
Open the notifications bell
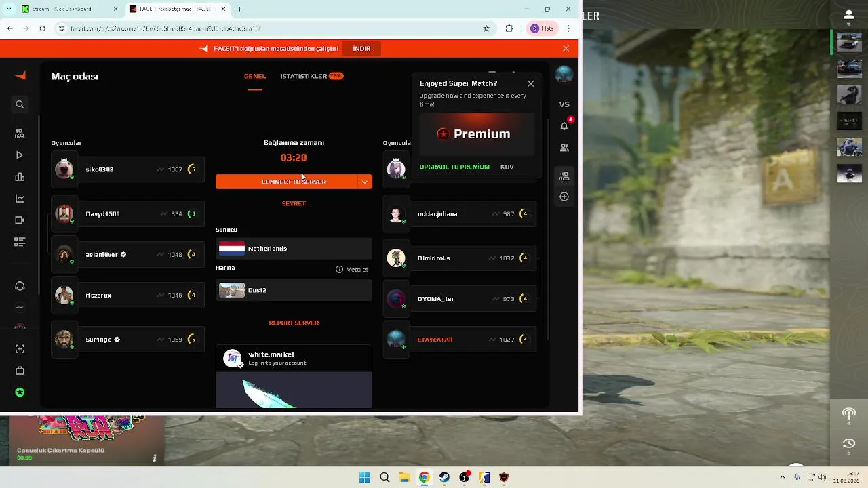pyautogui.click(x=564, y=125)
